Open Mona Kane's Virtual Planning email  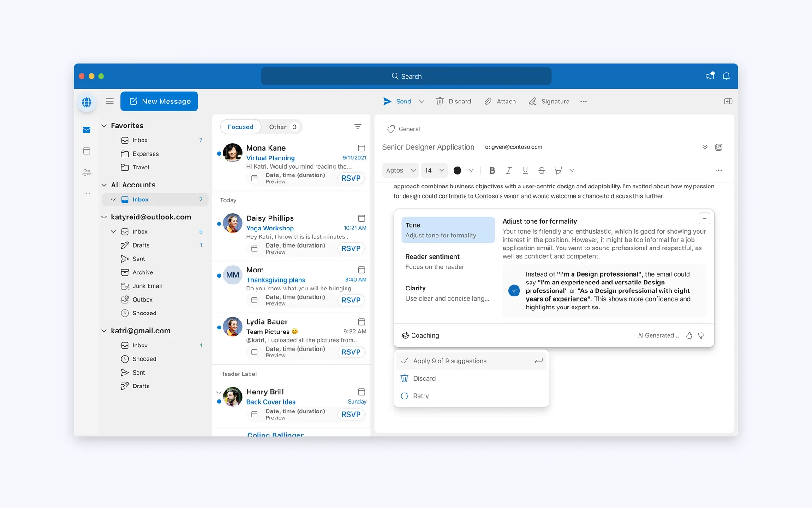[292, 164]
